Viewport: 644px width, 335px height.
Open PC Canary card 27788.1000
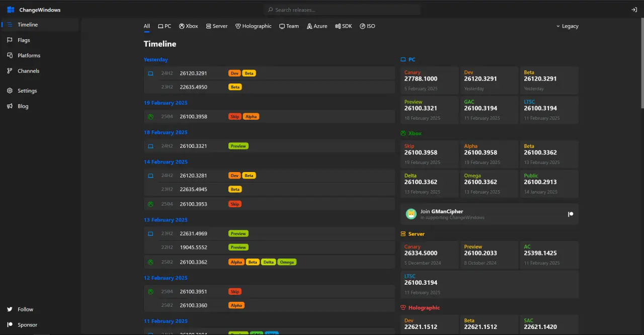pyautogui.click(x=430, y=80)
